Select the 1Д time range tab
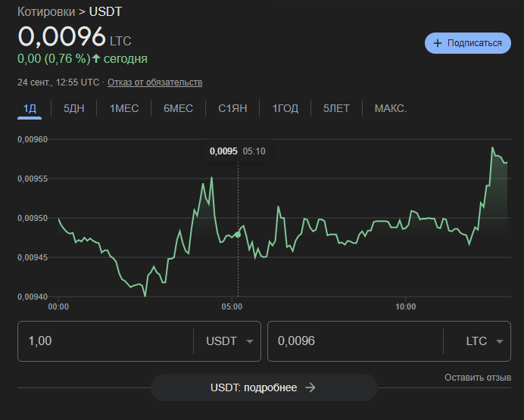Viewport: 524px width, 420px height. tap(30, 108)
